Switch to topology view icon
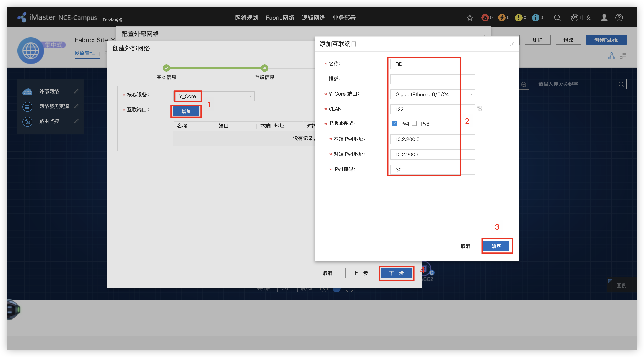This screenshot has height=357, width=644. pyautogui.click(x=612, y=56)
